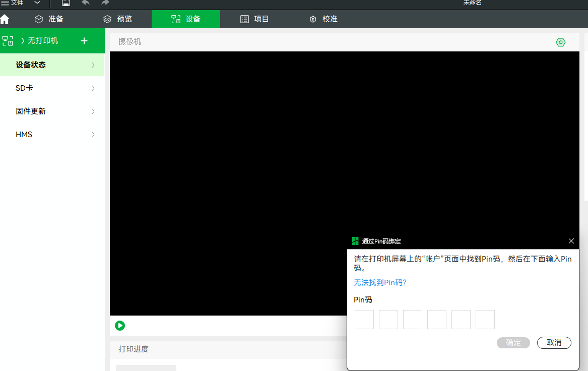Switch to the 预览 tab
588x371 pixels.
pos(117,19)
